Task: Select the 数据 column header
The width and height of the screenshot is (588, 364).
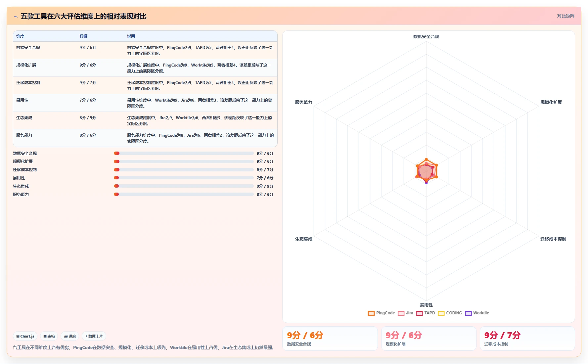Action: tap(83, 36)
